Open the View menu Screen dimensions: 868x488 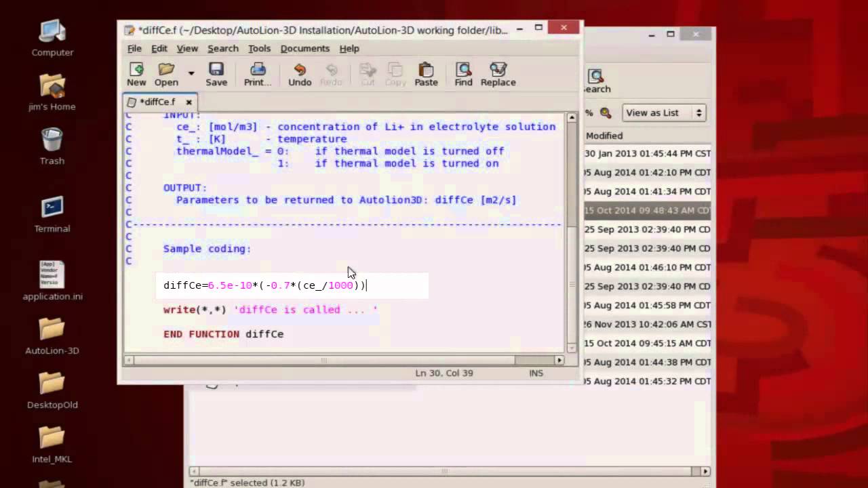point(187,48)
